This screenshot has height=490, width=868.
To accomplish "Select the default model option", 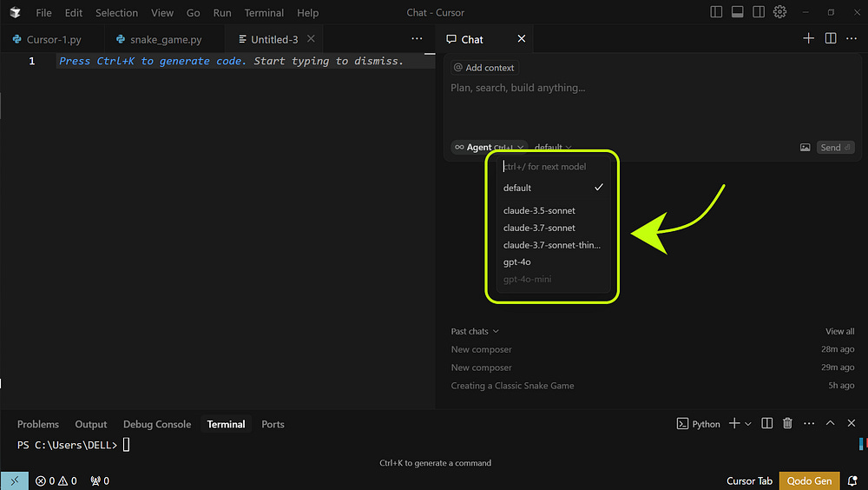I will [x=554, y=188].
